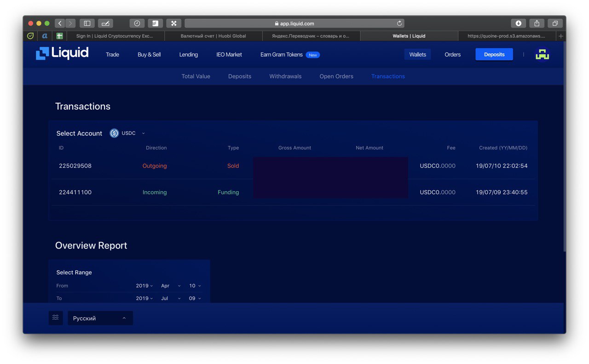The width and height of the screenshot is (589, 364).
Task: Click the Funding type cell
Action: [228, 193]
